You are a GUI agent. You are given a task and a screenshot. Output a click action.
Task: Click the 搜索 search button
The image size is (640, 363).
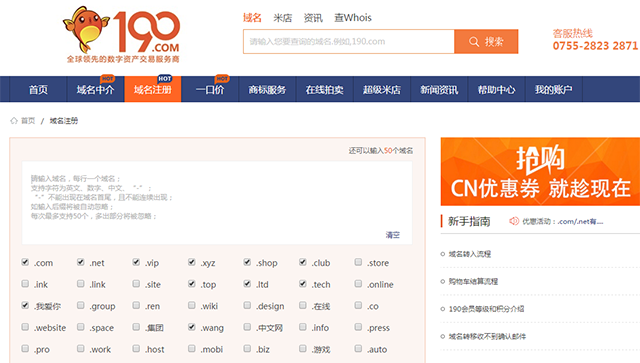point(486,41)
